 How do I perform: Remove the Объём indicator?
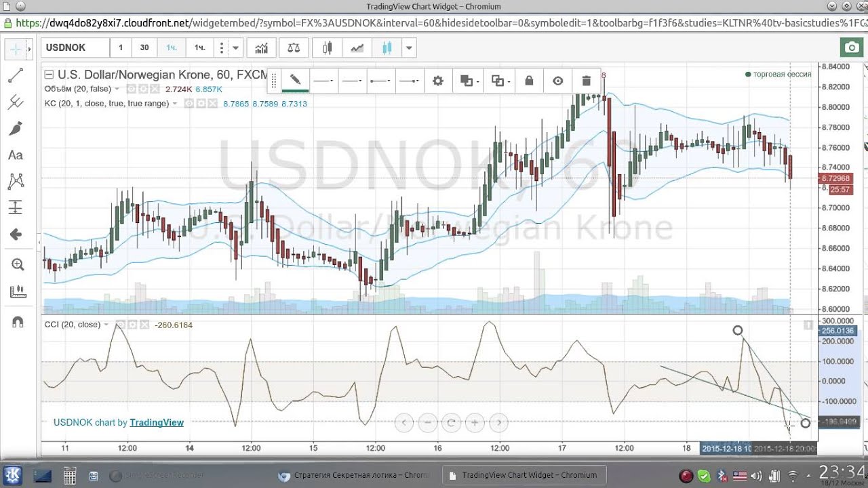click(155, 89)
